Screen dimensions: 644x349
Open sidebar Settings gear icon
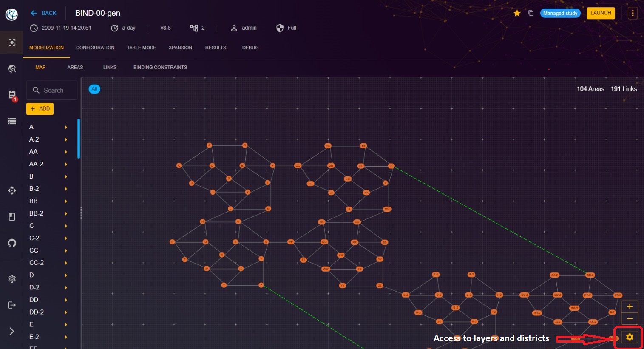(12, 279)
